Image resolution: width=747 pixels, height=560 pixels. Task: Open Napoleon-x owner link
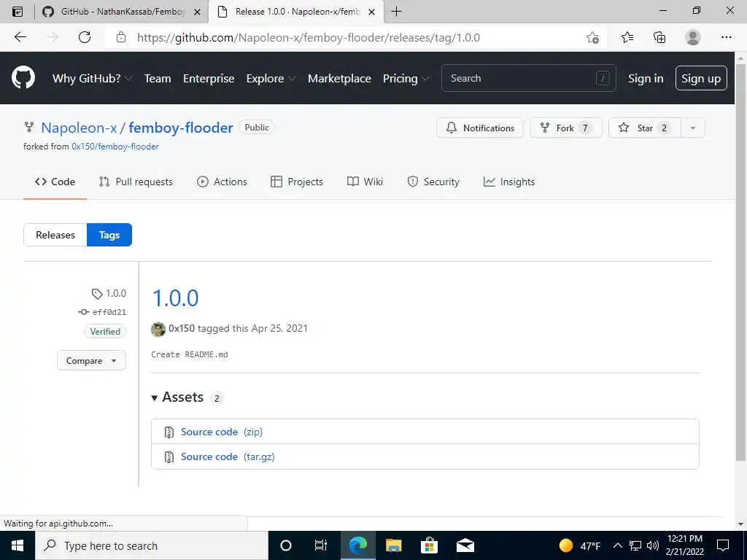point(79,128)
